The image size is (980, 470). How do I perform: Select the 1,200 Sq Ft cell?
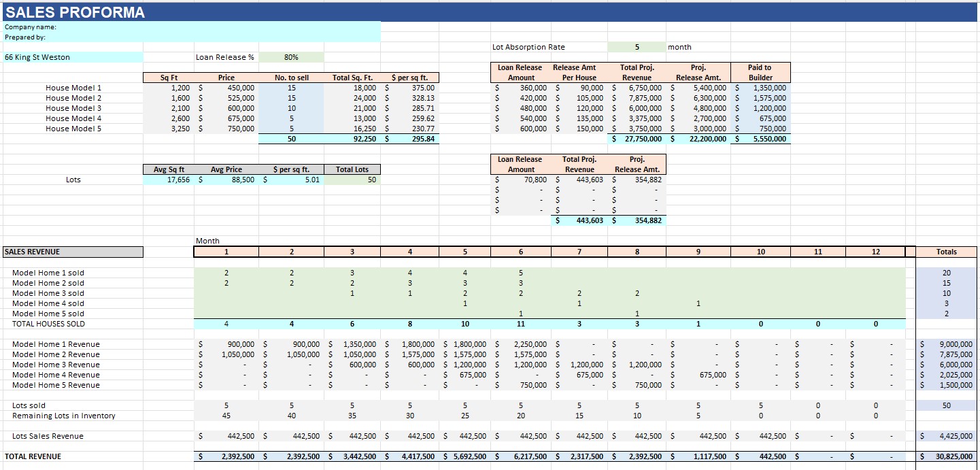click(169, 88)
